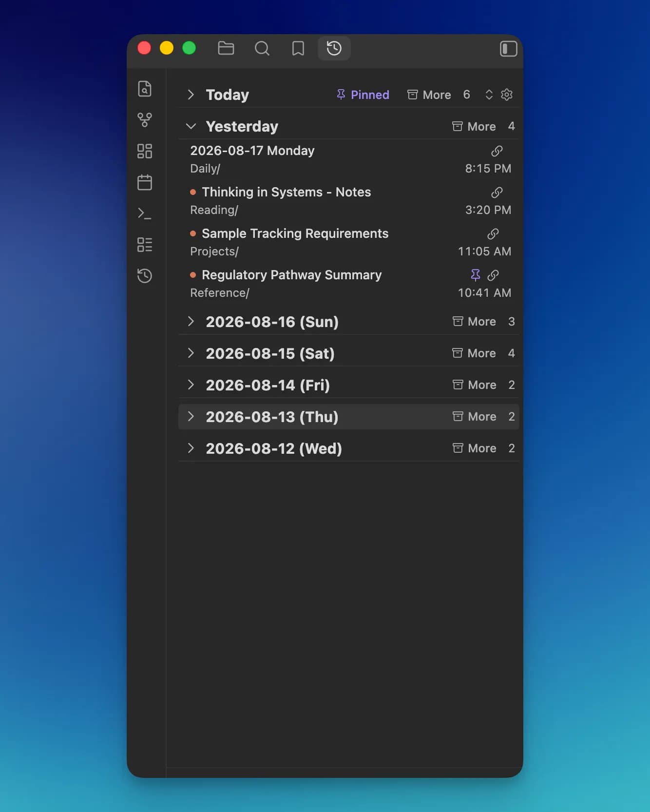Image resolution: width=650 pixels, height=812 pixels.
Task: Expand the 2026-08-13 (Thu) group
Action: coord(191,416)
